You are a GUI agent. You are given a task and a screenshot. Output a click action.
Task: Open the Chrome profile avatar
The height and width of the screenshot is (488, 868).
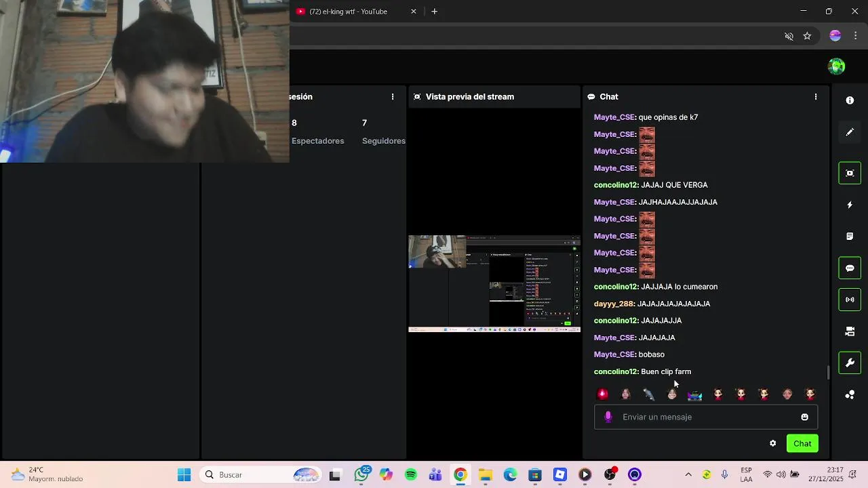click(x=835, y=36)
